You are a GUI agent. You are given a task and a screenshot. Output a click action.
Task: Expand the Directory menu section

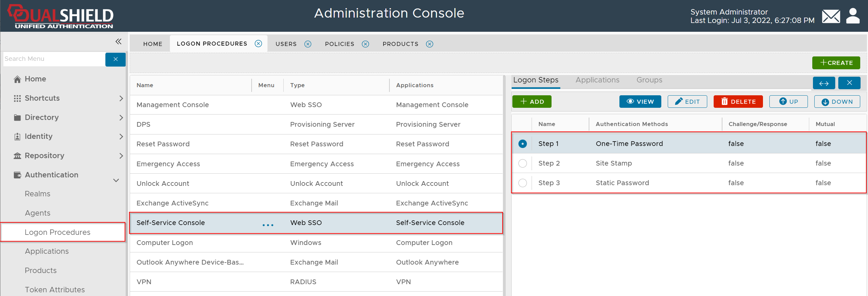click(x=121, y=118)
